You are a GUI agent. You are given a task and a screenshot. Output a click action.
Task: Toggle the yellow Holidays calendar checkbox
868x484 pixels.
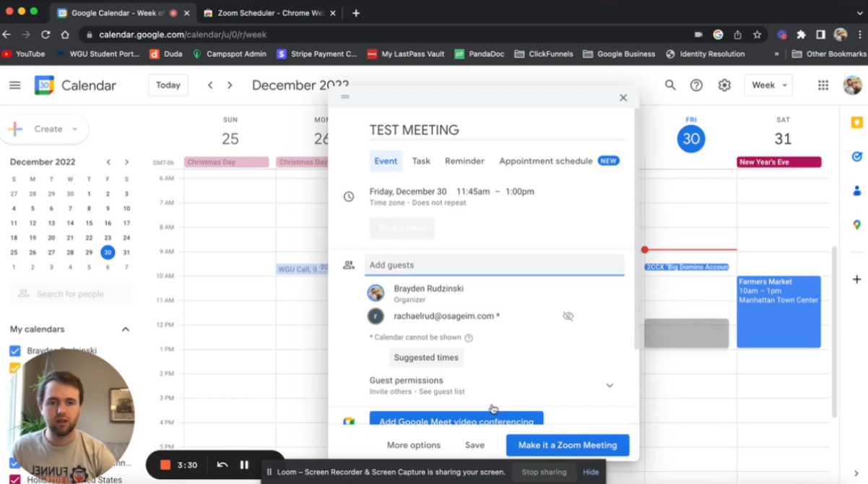pos(15,369)
